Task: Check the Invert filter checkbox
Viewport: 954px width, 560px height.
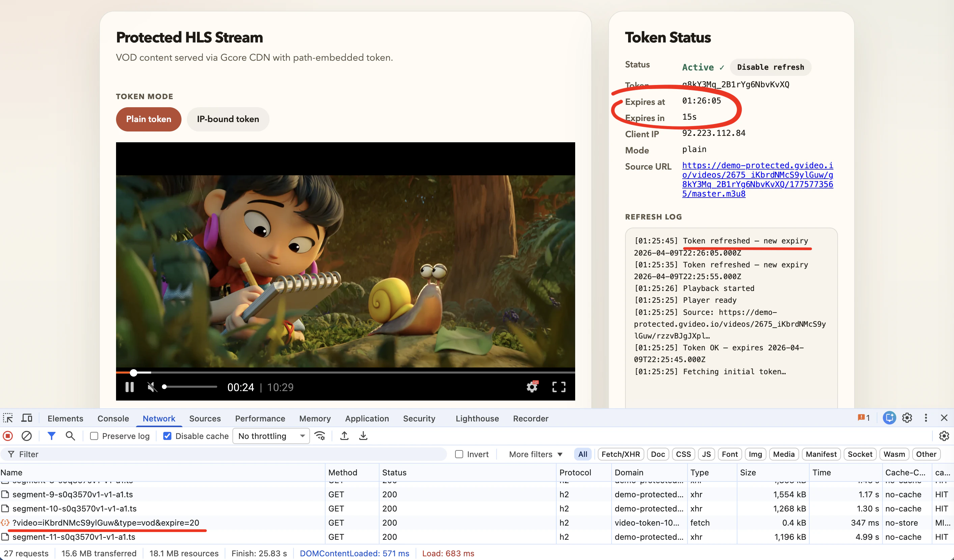Action: click(x=459, y=454)
